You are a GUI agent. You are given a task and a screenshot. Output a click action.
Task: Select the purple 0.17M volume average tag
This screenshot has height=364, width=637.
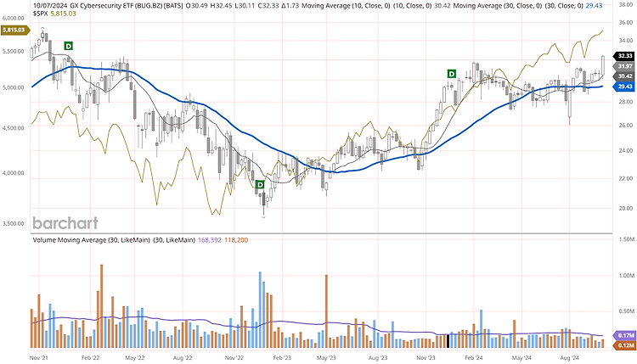[626, 336]
